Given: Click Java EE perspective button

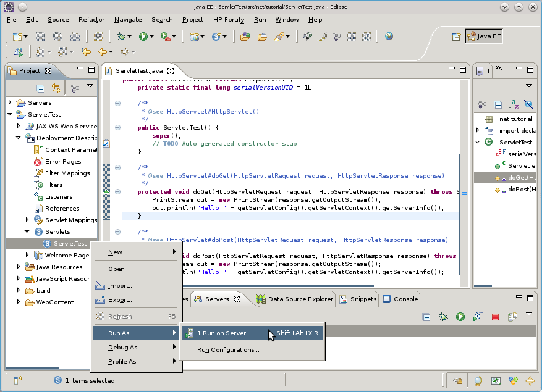Looking at the screenshot, I should [x=484, y=36].
